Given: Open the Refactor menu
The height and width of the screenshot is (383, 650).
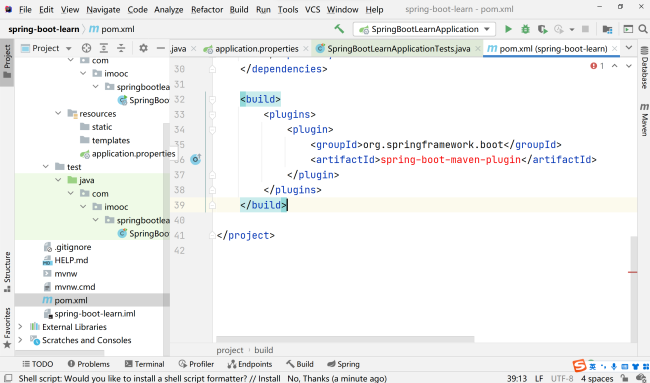Looking at the screenshot, I should pyautogui.click(x=207, y=9).
